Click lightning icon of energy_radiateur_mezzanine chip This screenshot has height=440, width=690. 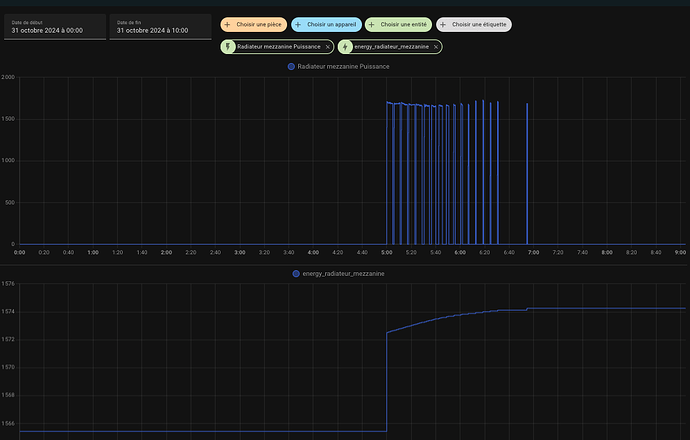pos(345,47)
